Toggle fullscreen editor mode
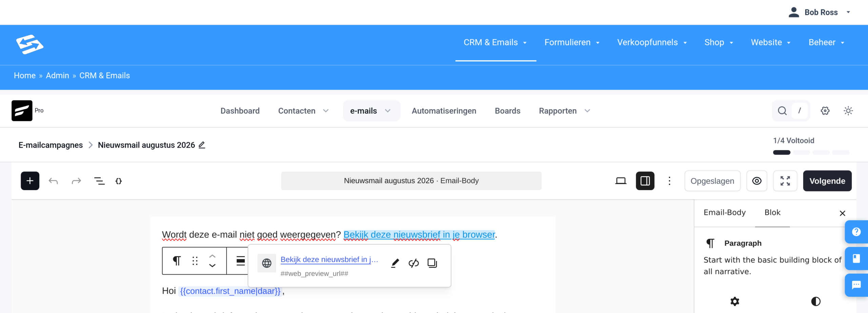The image size is (868, 313). [785, 181]
